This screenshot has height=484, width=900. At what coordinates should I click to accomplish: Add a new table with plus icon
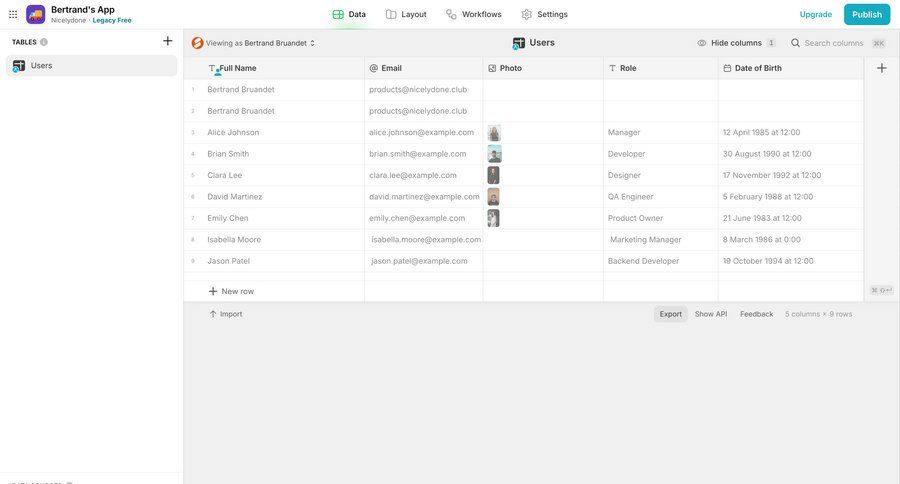(168, 41)
